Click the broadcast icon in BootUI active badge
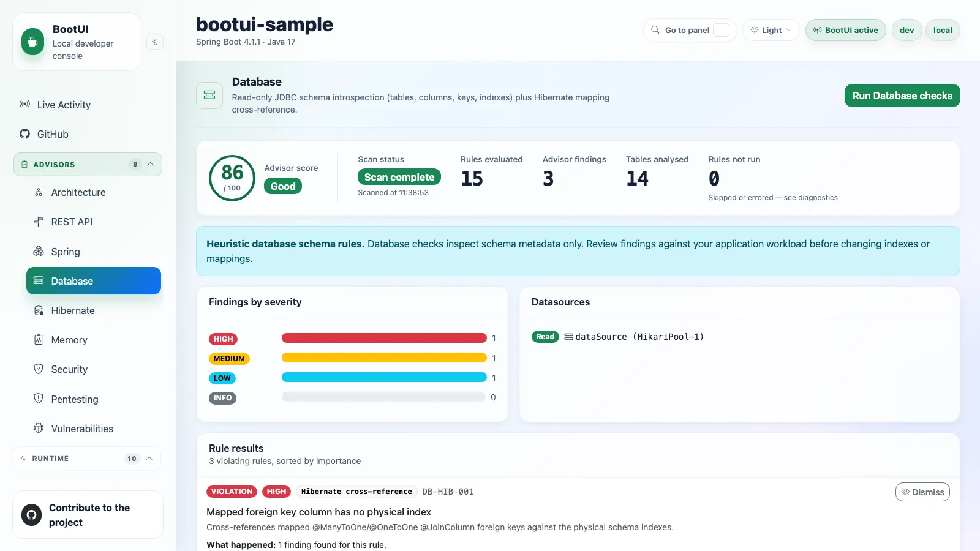Screen dimensions: 980x551 pos(818,30)
